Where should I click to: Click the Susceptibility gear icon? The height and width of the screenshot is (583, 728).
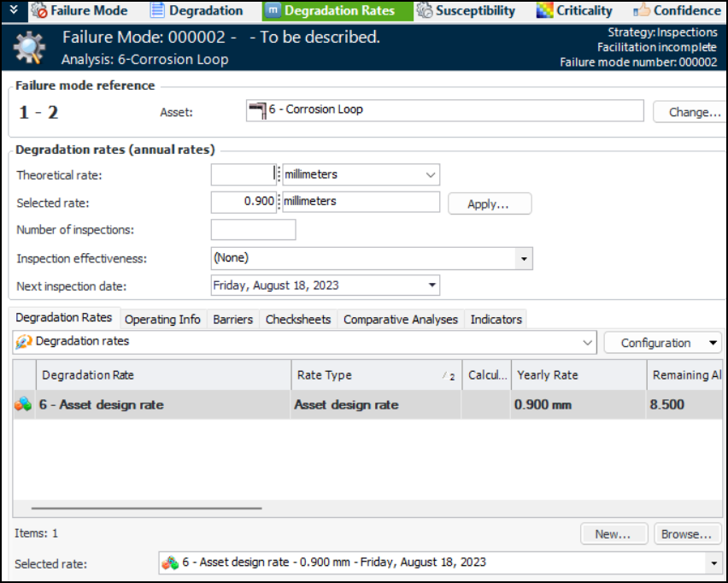[424, 11]
